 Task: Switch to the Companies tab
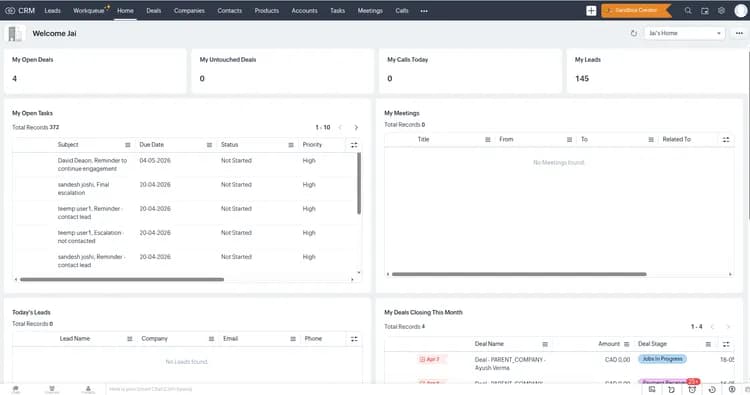(x=189, y=11)
